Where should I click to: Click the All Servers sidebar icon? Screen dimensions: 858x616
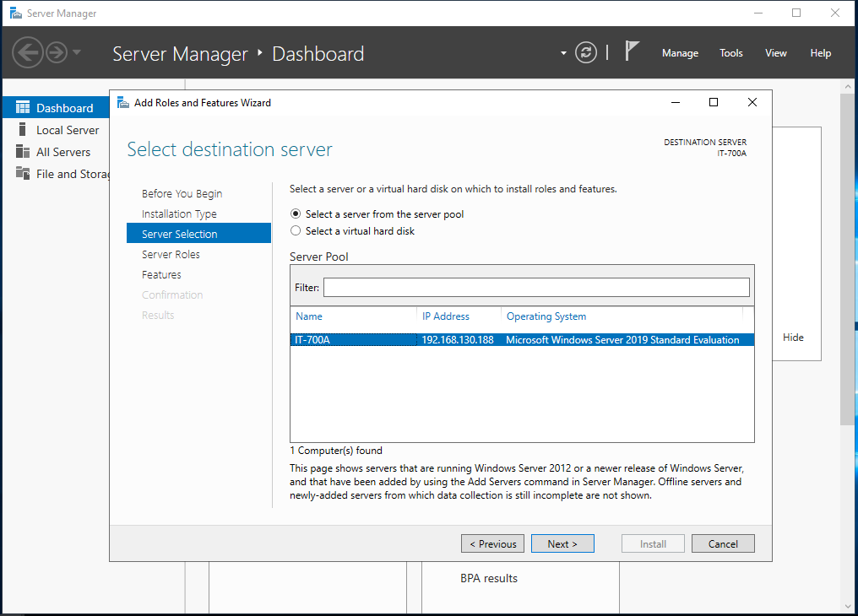pyautogui.click(x=23, y=151)
